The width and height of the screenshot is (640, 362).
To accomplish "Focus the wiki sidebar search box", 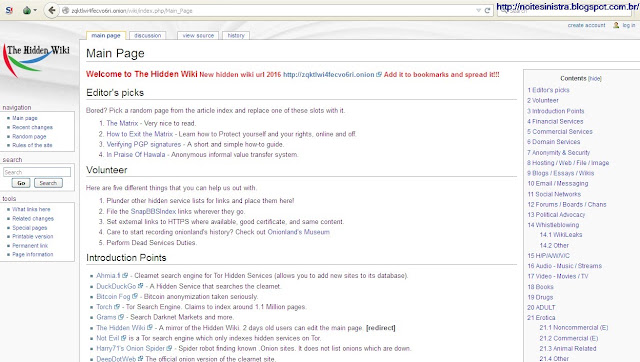I will [37, 172].
